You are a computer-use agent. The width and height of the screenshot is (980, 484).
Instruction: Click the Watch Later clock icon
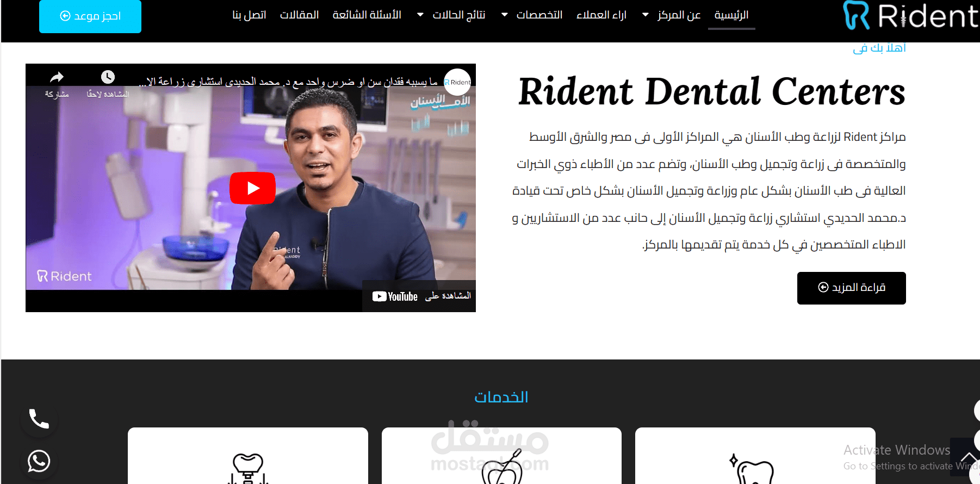click(108, 77)
